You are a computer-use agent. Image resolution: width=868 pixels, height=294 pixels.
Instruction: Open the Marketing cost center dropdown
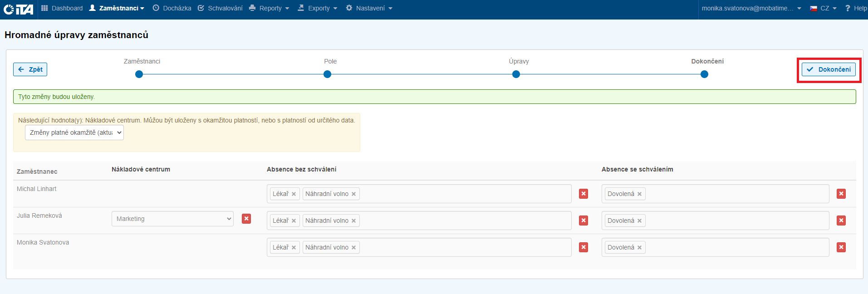pyautogui.click(x=172, y=219)
